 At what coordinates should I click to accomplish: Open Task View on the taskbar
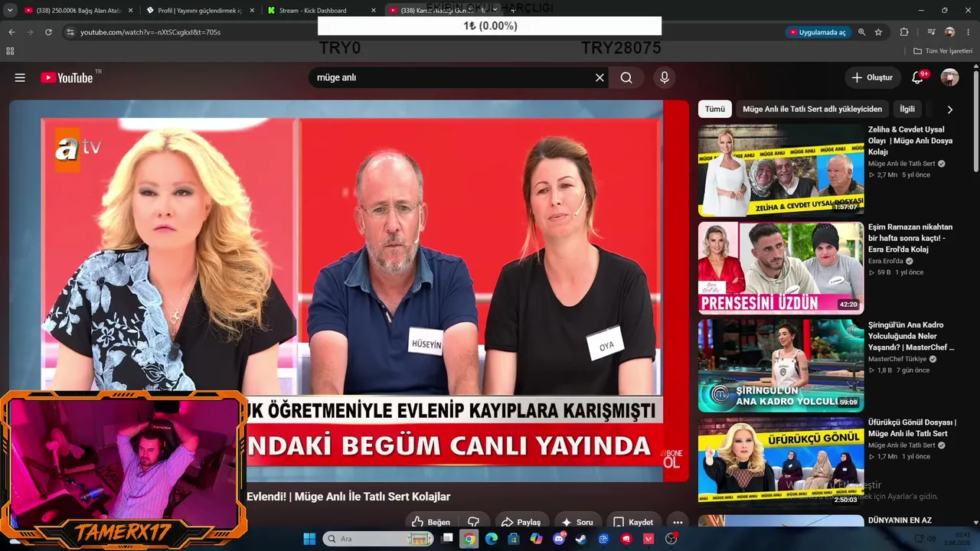click(x=448, y=539)
